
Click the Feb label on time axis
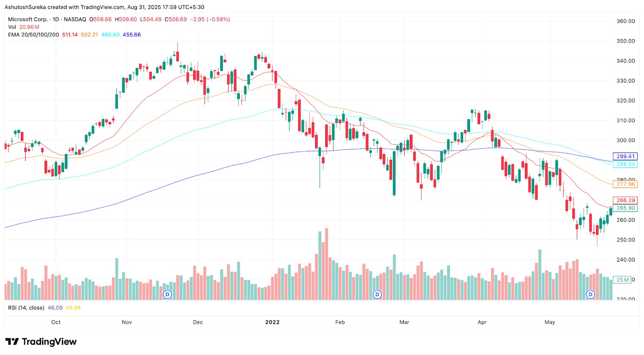click(340, 322)
